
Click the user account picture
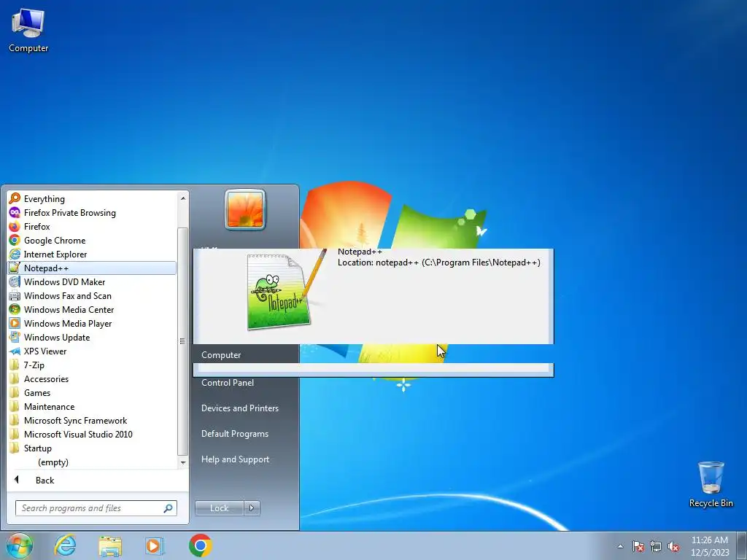point(245,209)
